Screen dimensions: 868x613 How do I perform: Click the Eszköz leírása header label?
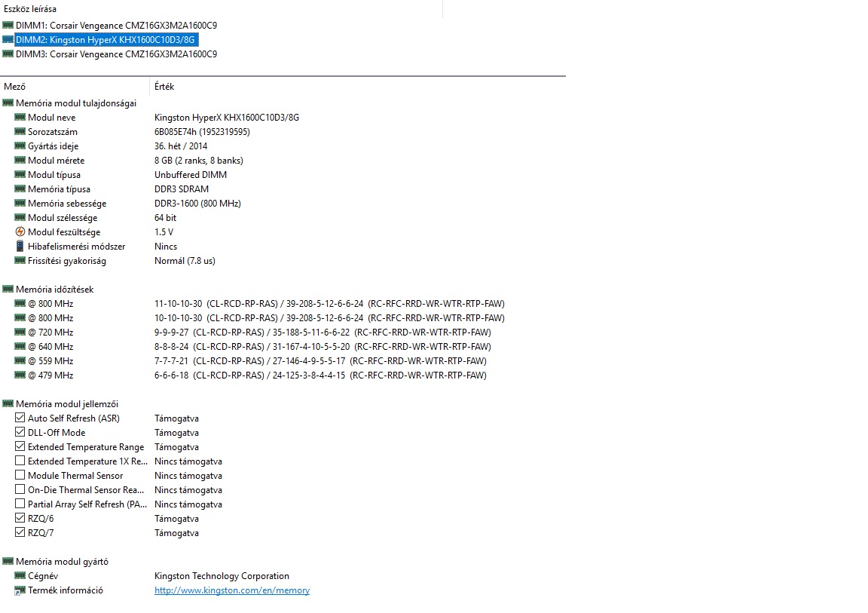30,9
